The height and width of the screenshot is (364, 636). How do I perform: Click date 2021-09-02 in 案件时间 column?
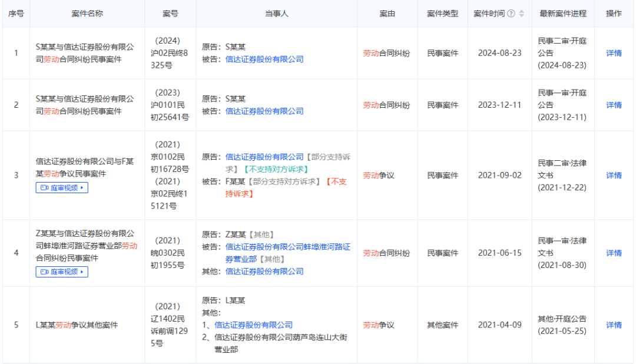[500, 176]
